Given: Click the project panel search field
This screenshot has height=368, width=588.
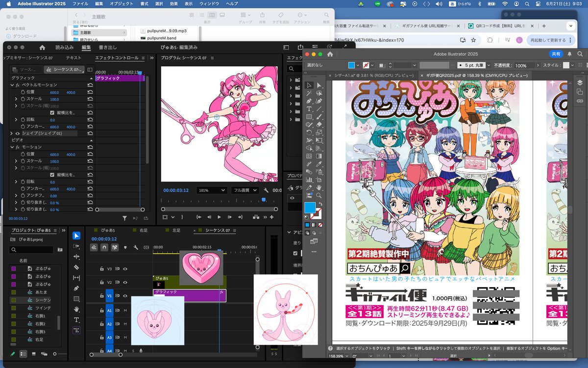Looking at the screenshot, I should coord(32,250).
